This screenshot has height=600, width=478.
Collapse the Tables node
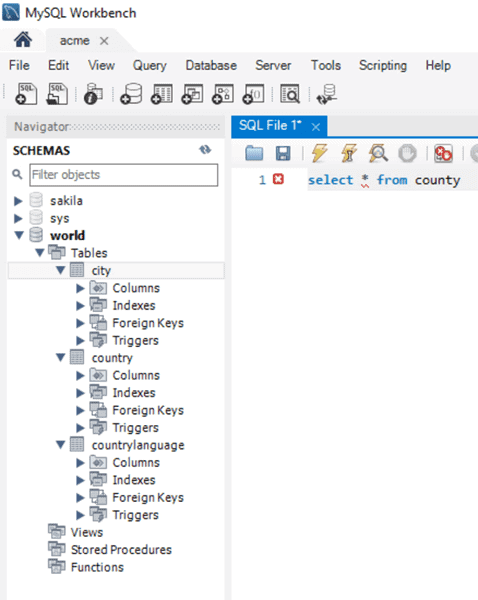39,253
